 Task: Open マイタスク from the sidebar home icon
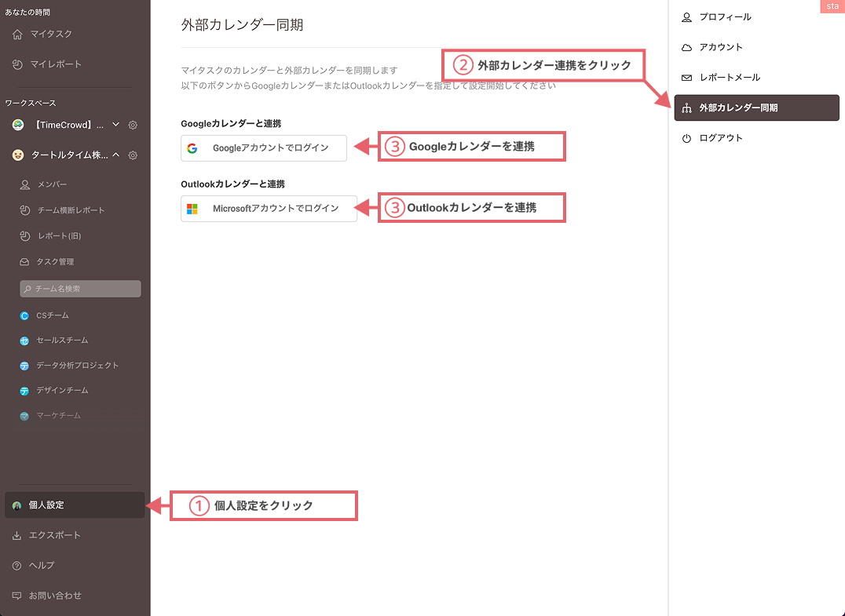(x=16, y=34)
